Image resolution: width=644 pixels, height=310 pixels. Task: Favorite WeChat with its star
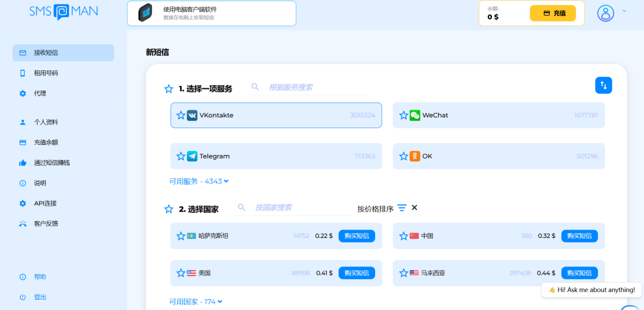[x=404, y=115]
